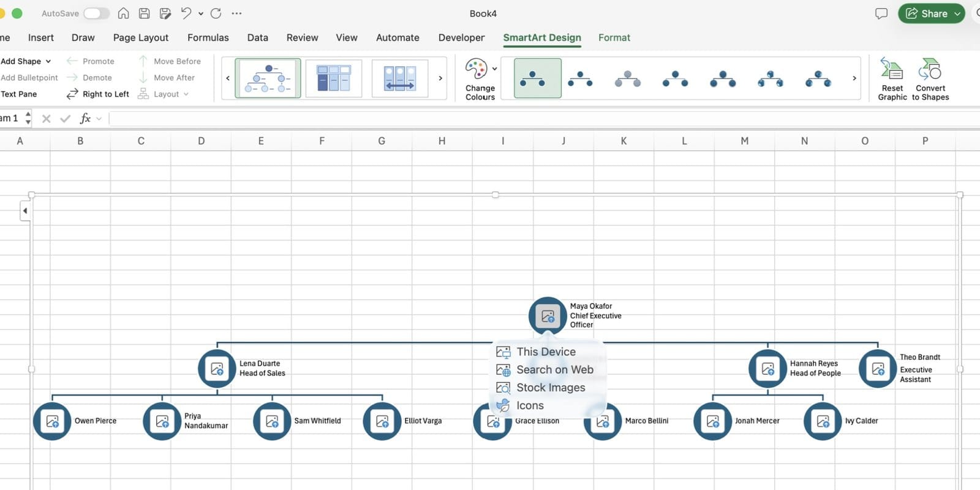
Task: Click the insert function fx icon
Action: [x=85, y=118]
